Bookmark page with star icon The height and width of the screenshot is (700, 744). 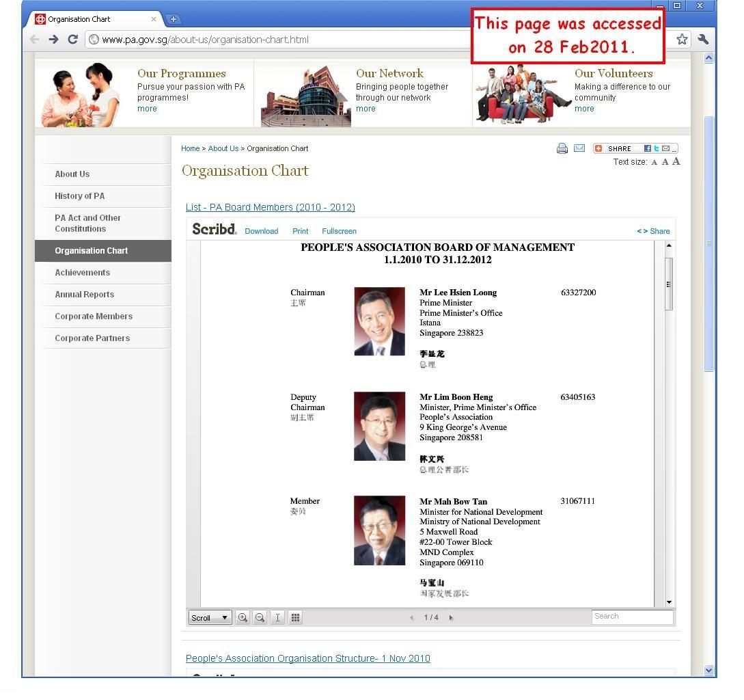[x=682, y=40]
